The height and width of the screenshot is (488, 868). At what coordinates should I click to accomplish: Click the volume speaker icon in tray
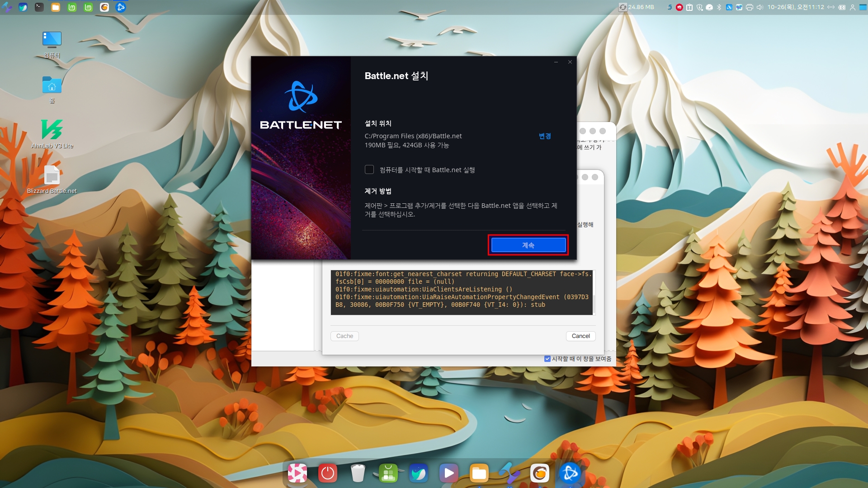(760, 7)
